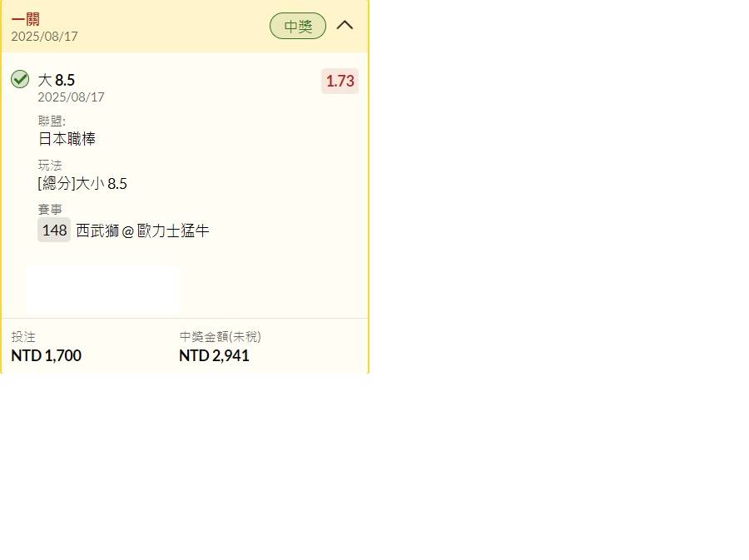Viewport: 749px width, 560px height.
Task: Click the green checkmark win icon
Action: 20,79
